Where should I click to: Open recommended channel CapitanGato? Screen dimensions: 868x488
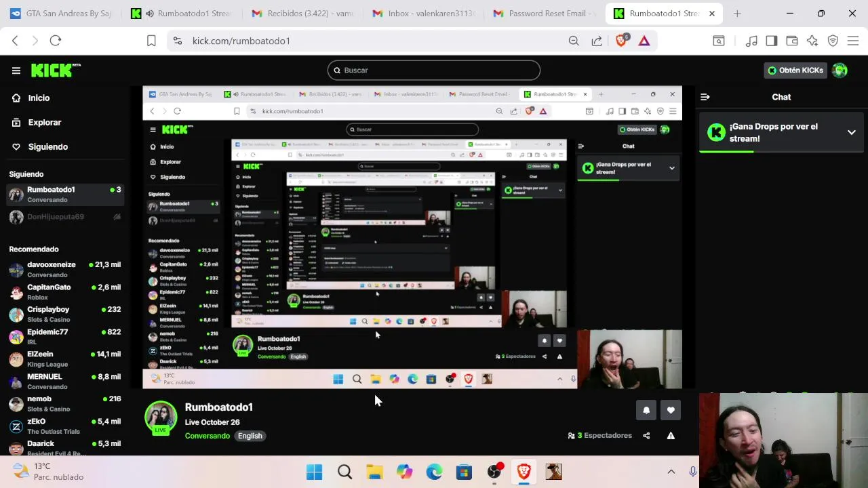coord(65,291)
